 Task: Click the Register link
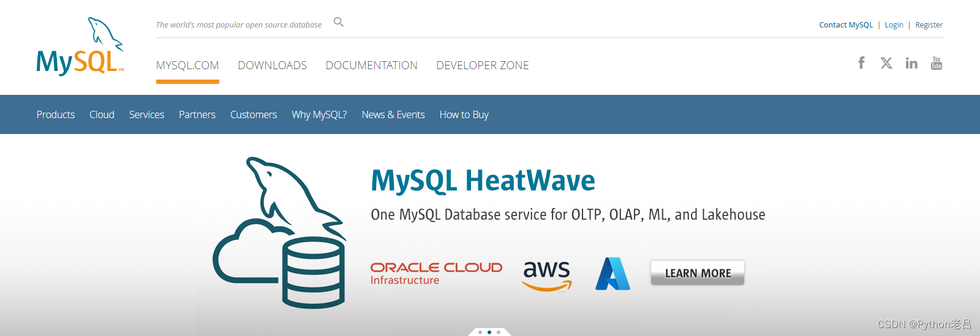pos(929,25)
